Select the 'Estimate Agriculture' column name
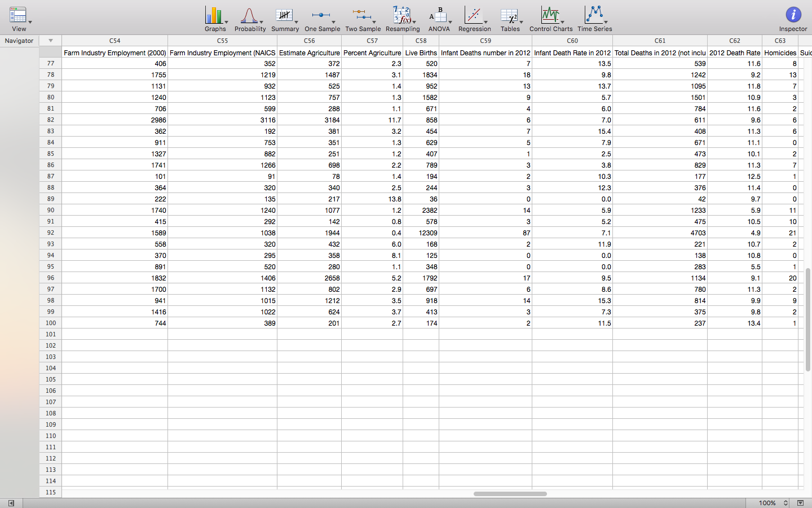Viewport: 812px width, 508px height. coord(310,52)
